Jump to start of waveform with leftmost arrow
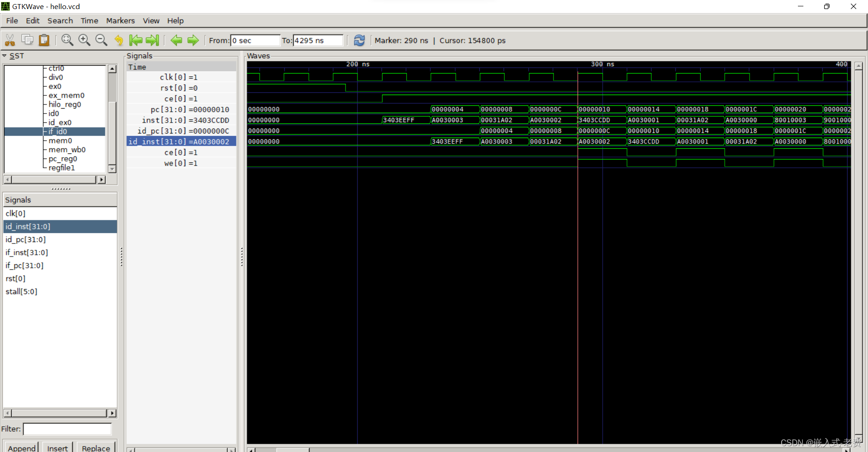Image resolution: width=868 pixels, height=452 pixels. [136, 40]
